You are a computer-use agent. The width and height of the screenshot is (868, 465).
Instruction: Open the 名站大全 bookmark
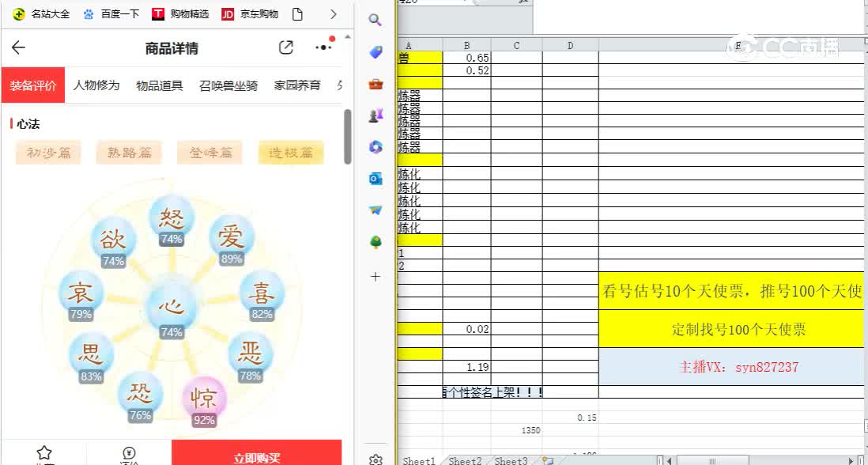point(42,14)
